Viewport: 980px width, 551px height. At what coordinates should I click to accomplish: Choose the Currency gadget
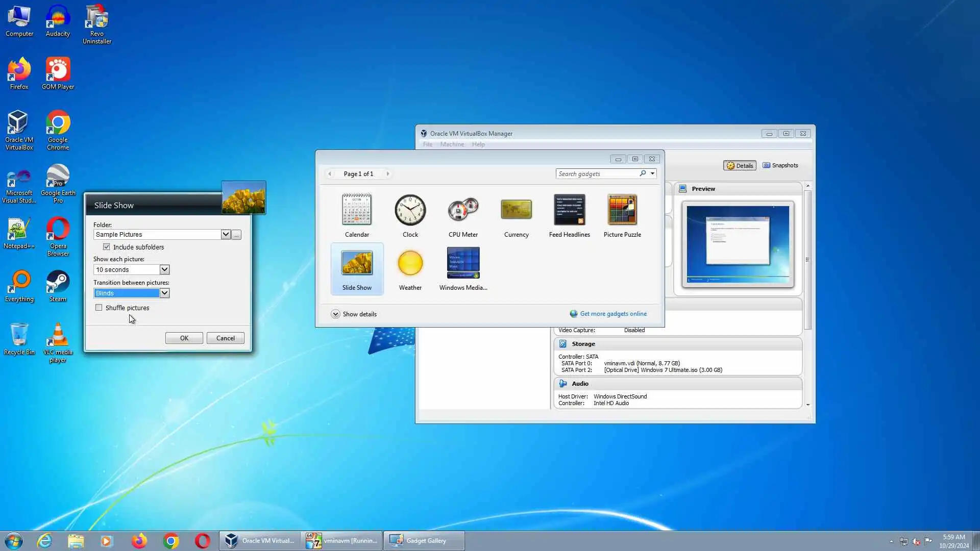(x=516, y=210)
